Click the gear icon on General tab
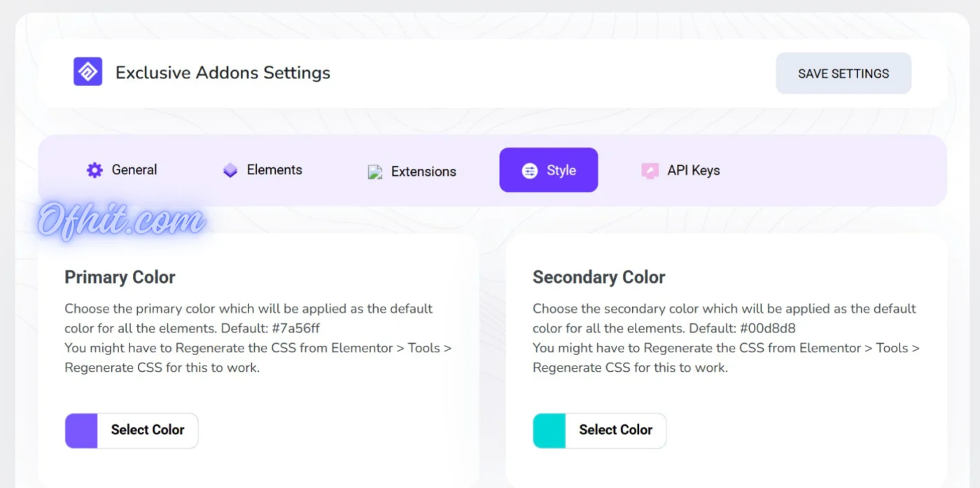This screenshot has width=980, height=488. [94, 170]
